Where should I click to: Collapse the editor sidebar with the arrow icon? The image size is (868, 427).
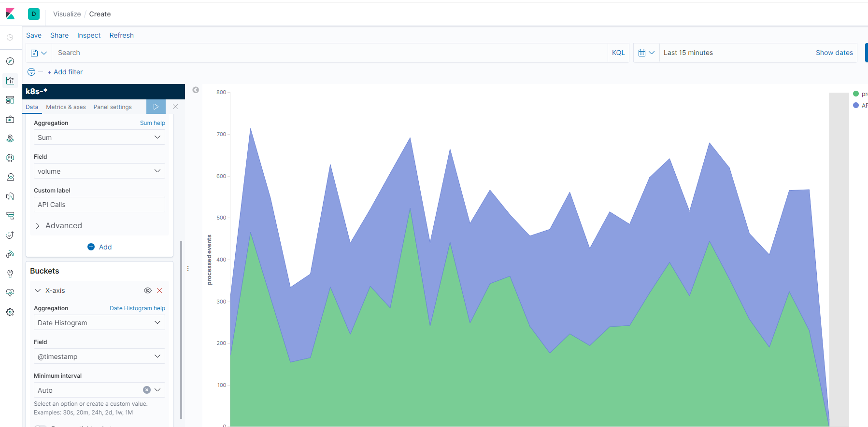(196, 90)
